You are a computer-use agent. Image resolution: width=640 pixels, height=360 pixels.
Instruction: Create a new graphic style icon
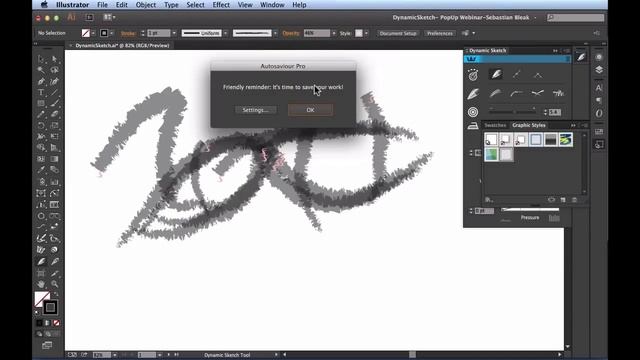563,200
